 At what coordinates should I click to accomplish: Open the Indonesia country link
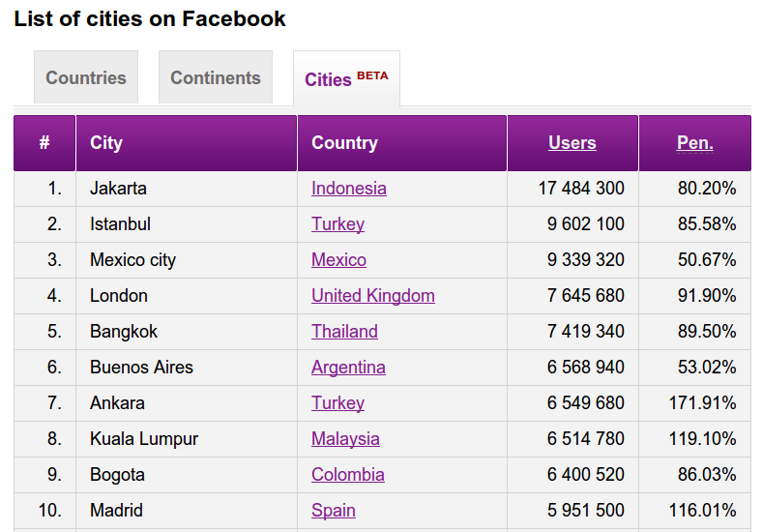tap(348, 189)
